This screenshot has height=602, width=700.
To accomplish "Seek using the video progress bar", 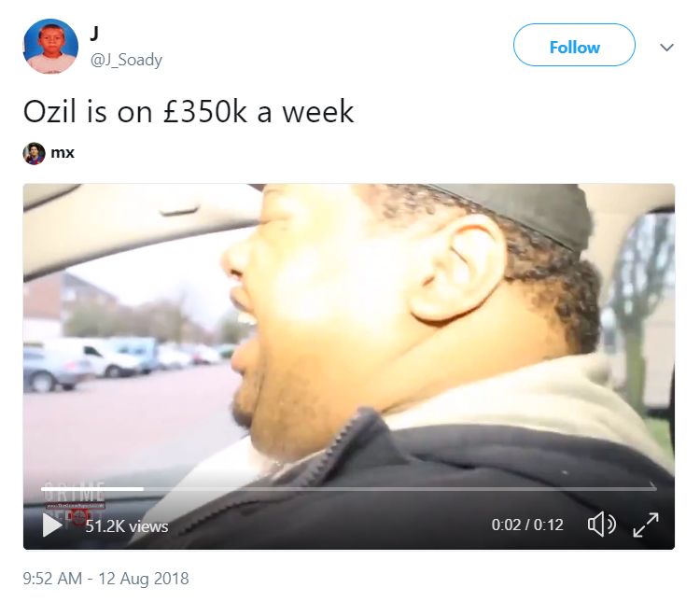I will tap(349, 489).
